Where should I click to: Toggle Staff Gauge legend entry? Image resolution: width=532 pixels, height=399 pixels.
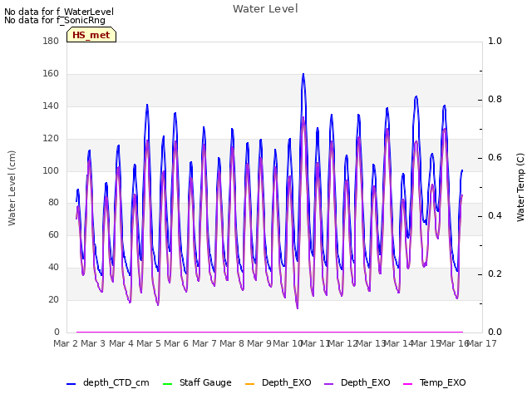(x=197, y=382)
